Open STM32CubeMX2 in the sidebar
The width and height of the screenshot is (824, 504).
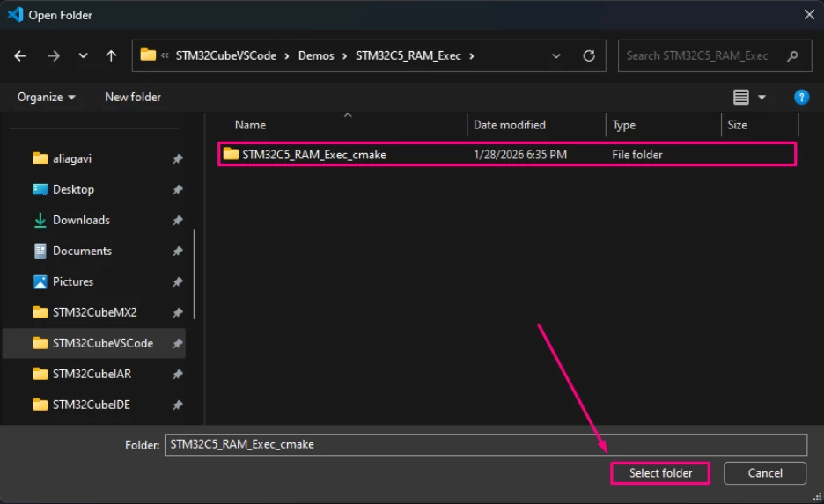(x=94, y=312)
